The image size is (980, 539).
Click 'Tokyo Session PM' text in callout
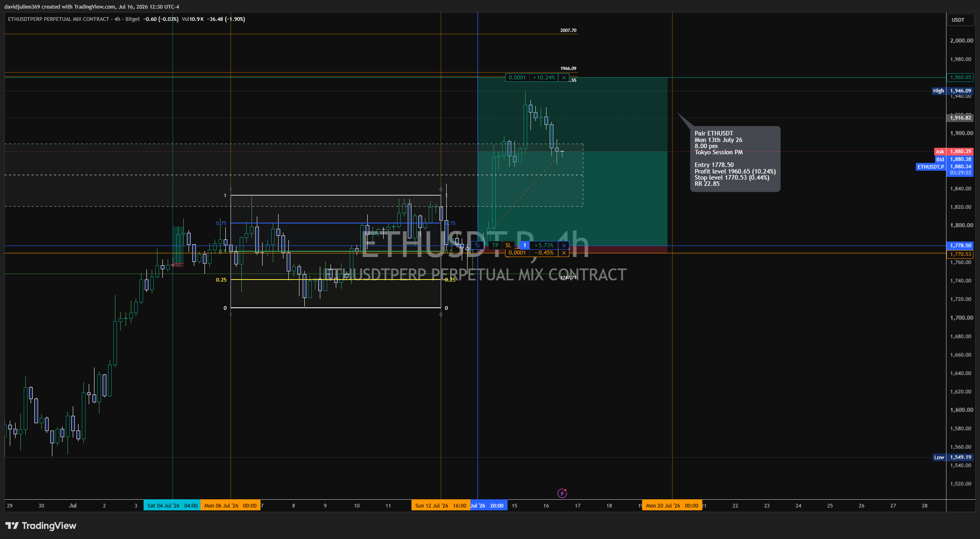coord(719,152)
